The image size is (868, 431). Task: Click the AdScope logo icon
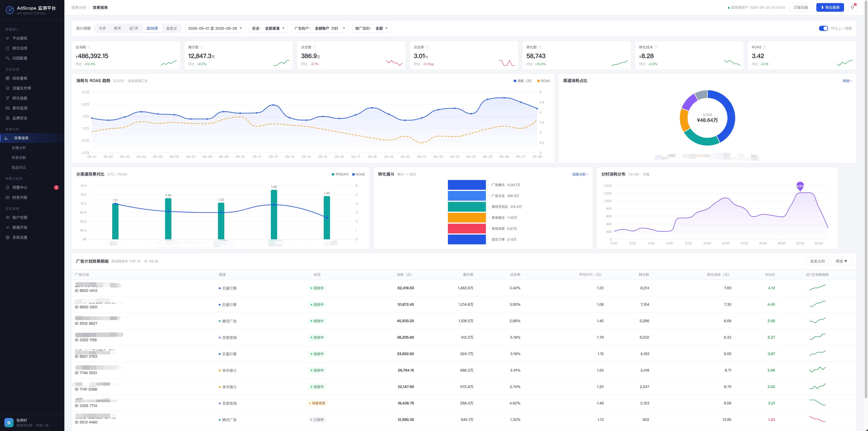click(x=10, y=10)
